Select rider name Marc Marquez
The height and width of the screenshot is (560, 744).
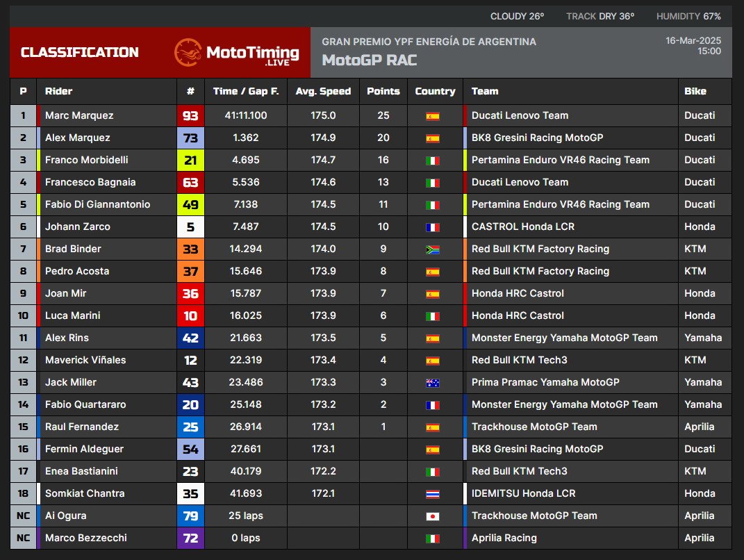(x=79, y=116)
